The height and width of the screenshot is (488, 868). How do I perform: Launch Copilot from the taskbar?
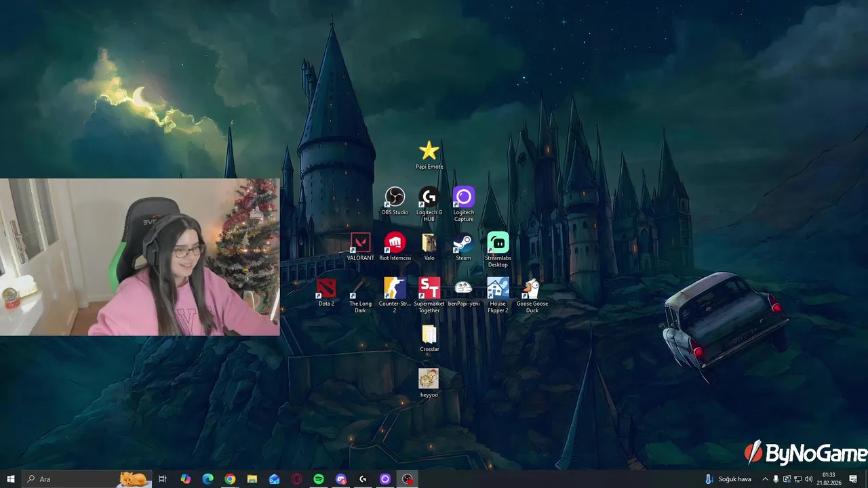[x=186, y=479]
